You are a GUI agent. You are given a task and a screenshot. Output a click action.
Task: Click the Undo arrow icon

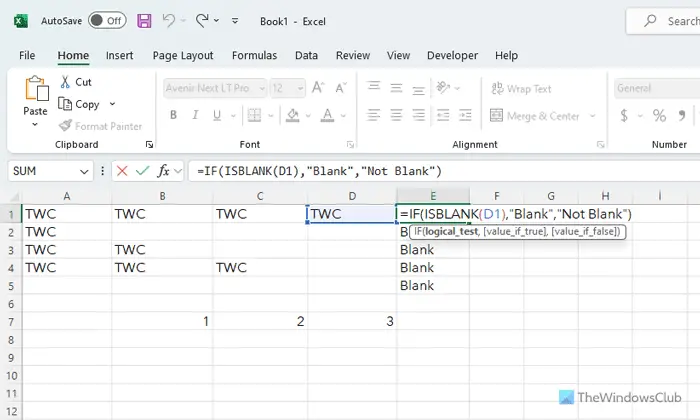[x=169, y=21]
